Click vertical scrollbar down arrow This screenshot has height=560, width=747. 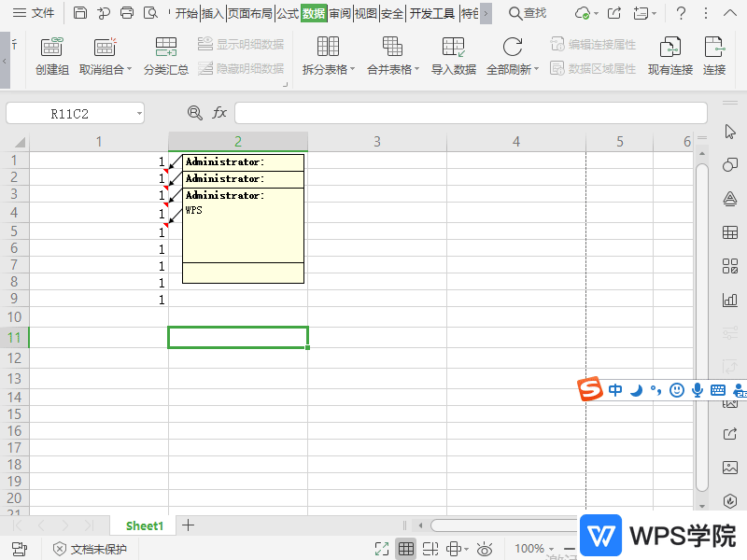click(702, 506)
